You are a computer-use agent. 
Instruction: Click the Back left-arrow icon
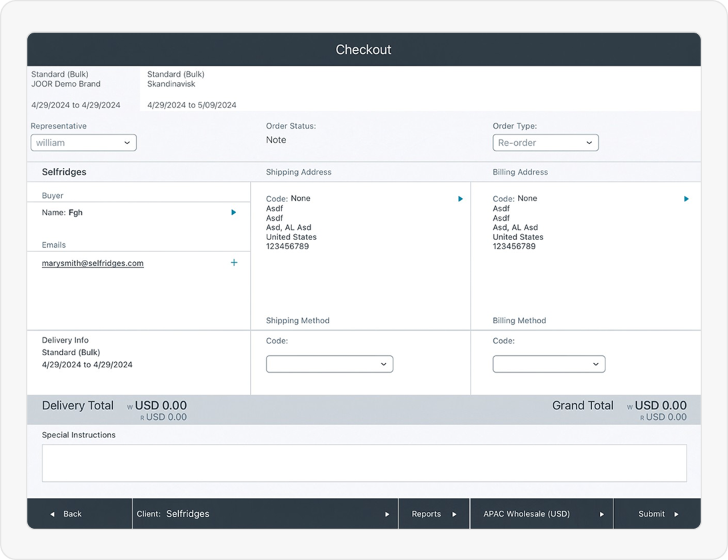(x=53, y=514)
